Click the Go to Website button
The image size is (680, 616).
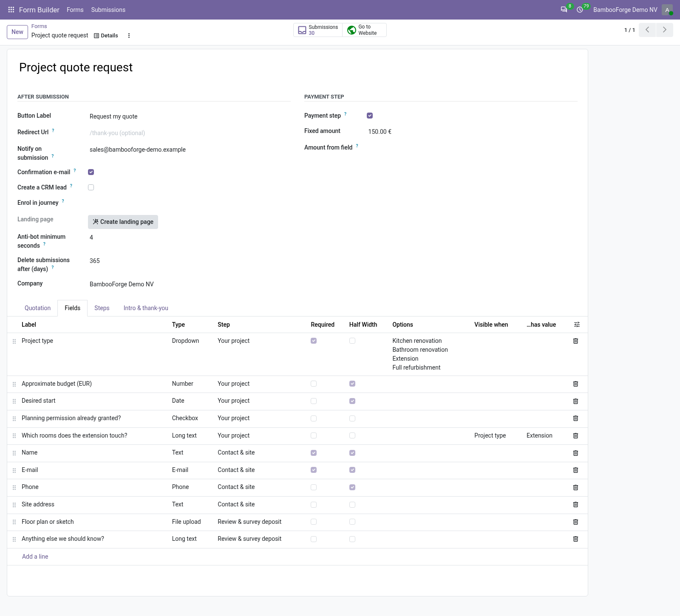click(x=364, y=30)
